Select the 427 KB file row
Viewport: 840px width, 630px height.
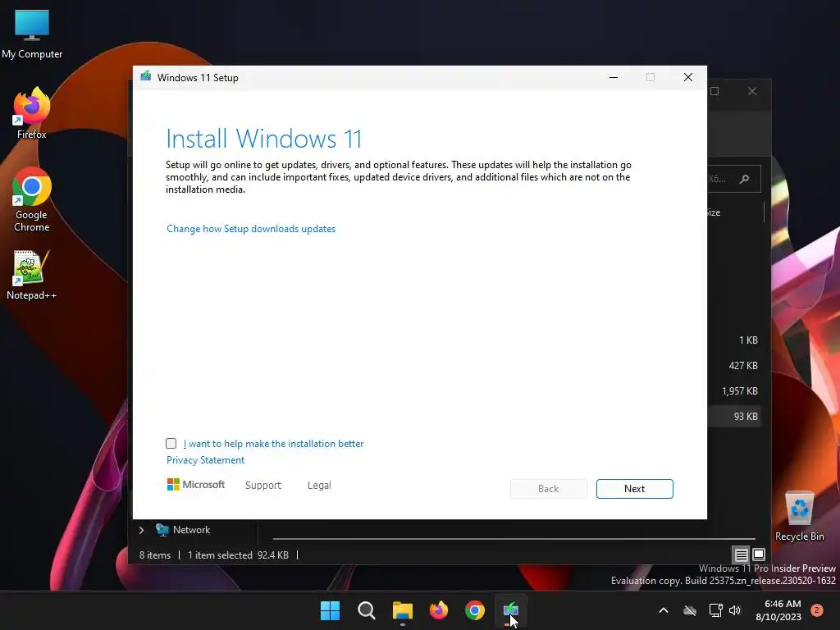[734, 366]
